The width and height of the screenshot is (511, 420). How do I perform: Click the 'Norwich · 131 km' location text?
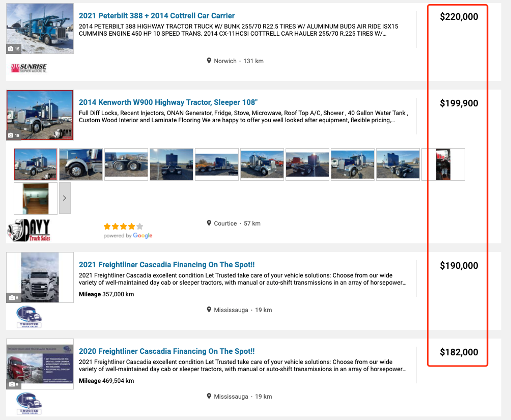tap(239, 61)
